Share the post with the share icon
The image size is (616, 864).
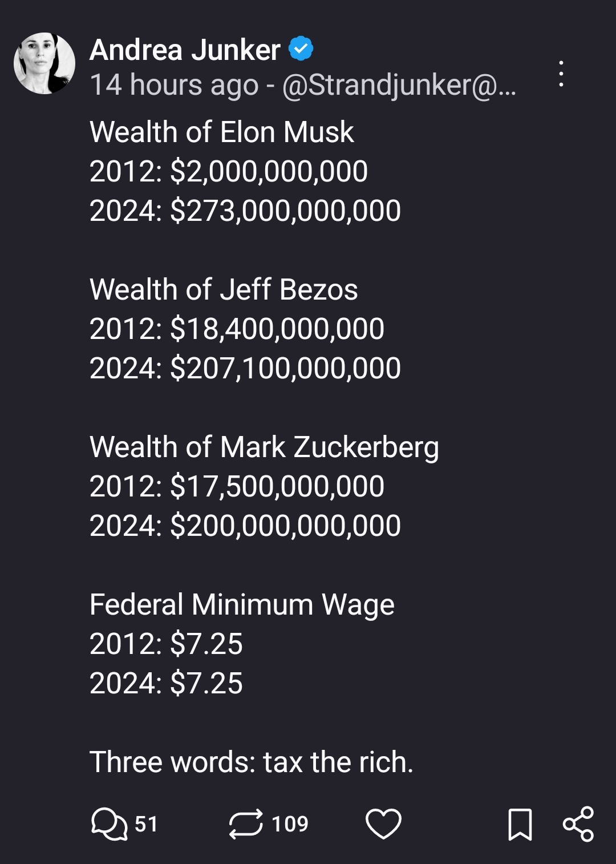(x=578, y=824)
